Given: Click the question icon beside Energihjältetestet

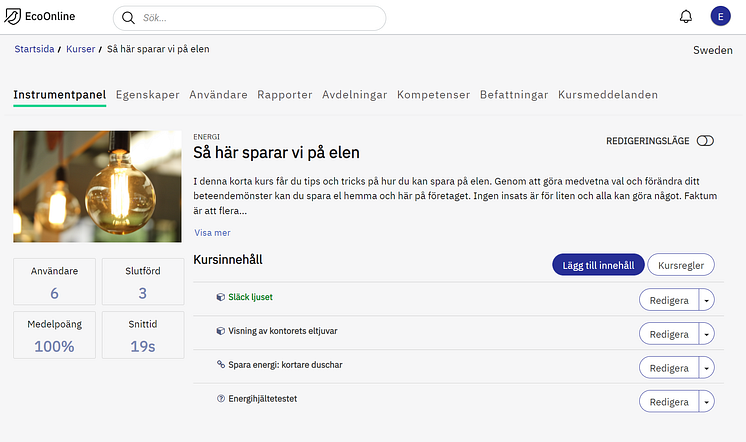Looking at the screenshot, I should click(x=221, y=399).
